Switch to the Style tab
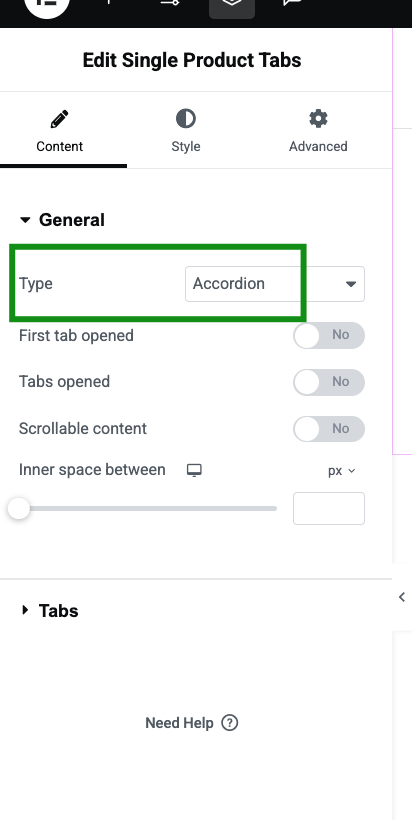Image resolution: width=412 pixels, height=820 pixels. [x=186, y=132]
